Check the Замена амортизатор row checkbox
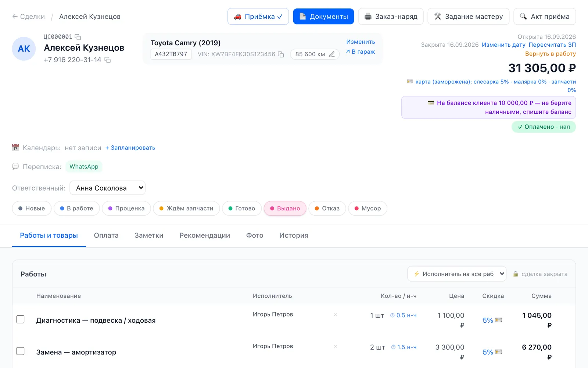 click(x=21, y=351)
